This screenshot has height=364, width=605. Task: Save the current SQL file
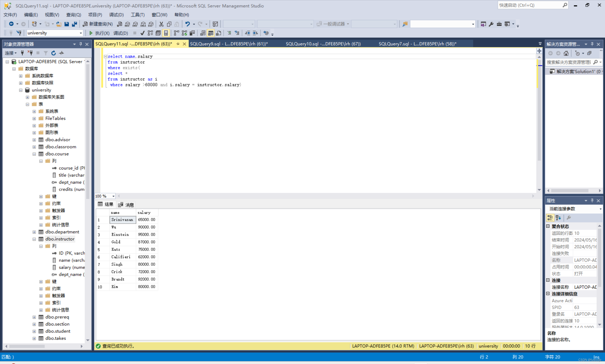66,24
